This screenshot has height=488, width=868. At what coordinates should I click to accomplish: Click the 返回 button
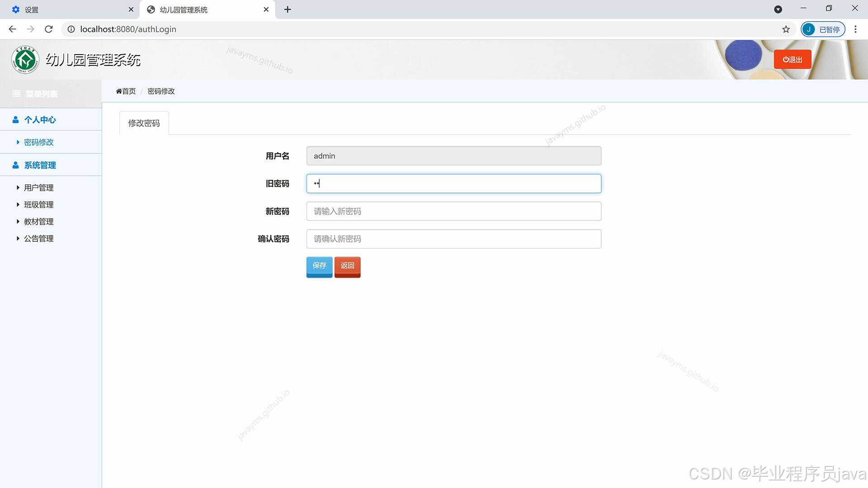347,266
